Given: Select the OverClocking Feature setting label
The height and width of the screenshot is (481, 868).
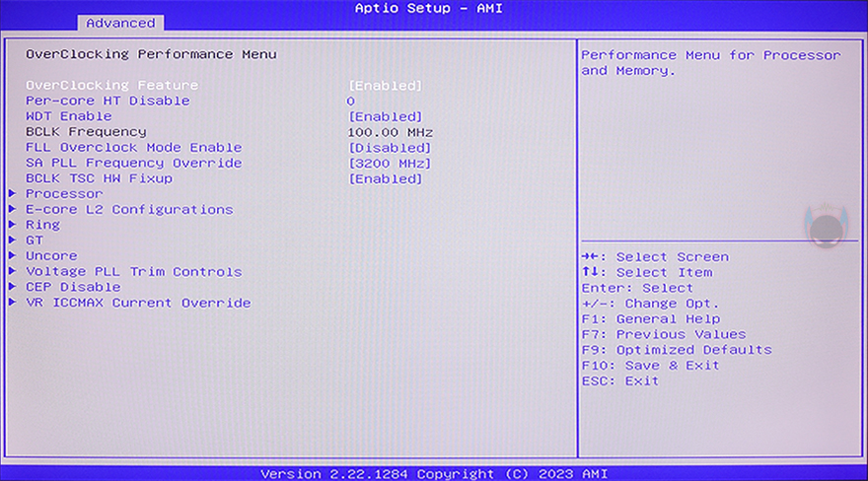Looking at the screenshot, I should 111,85.
